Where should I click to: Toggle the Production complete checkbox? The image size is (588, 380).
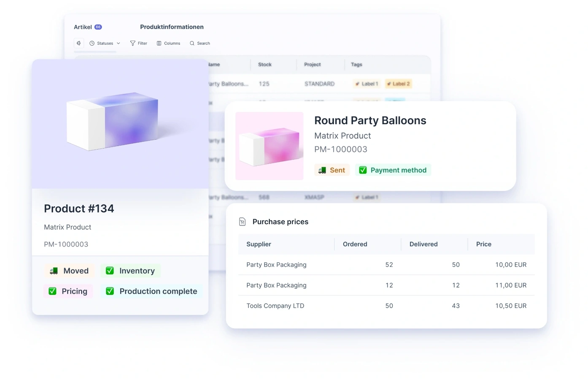pyautogui.click(x=110, y=291)
